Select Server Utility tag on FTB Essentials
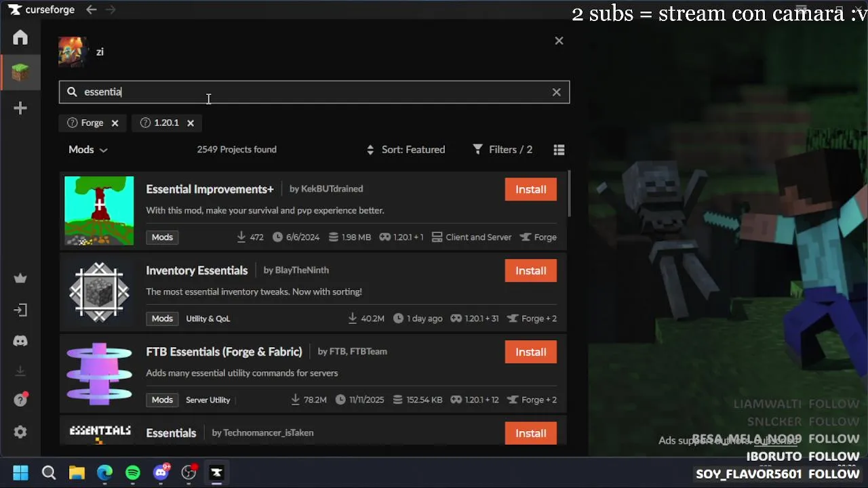The width and height of the screenshot is (868, 488). point(208,400)
